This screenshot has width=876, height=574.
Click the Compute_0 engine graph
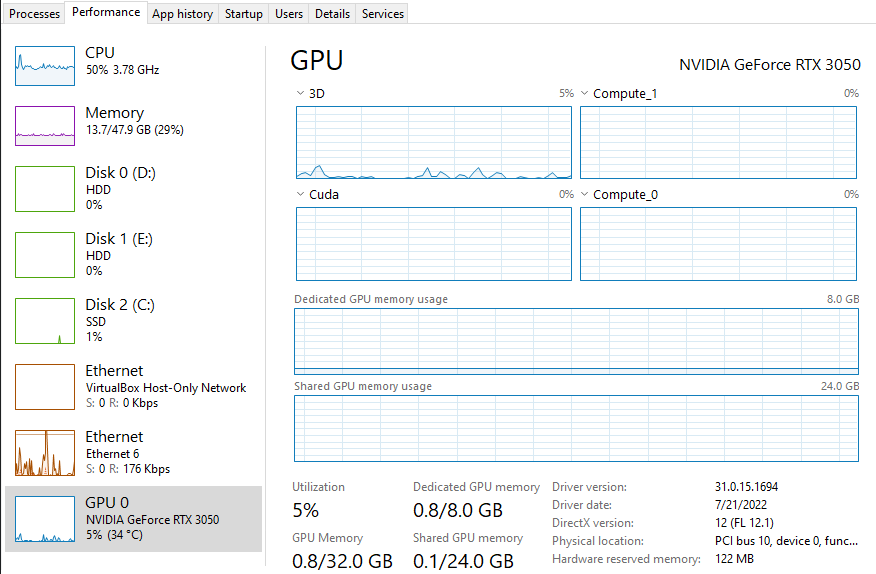[718, 244]
